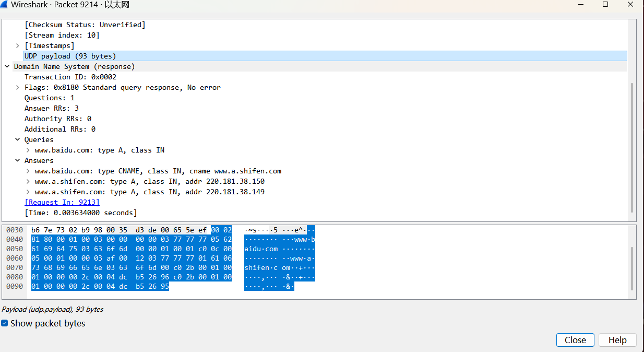Click hex bytes in the 0060 row
The height and width of the screenshot is (352, 644).
(x=132, y=258)
